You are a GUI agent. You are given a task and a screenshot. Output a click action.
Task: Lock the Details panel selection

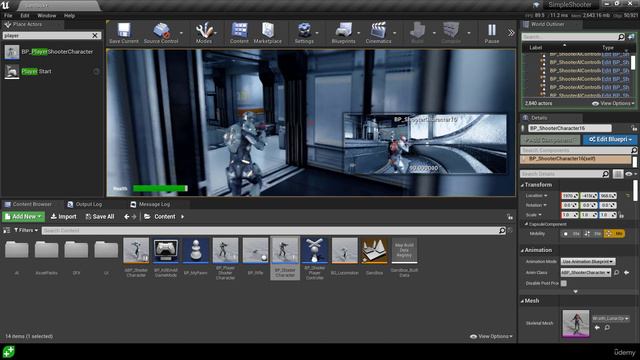[634, 128]
